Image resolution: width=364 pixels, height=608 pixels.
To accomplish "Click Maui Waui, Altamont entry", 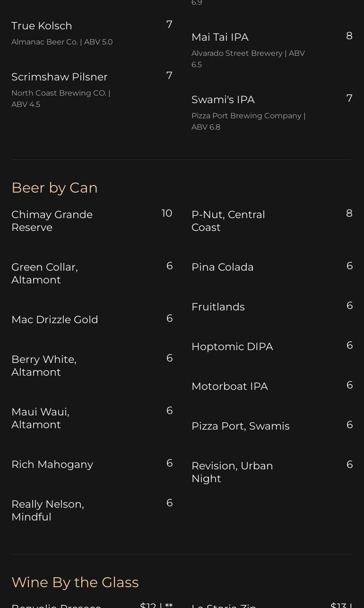I will (41, 418).
